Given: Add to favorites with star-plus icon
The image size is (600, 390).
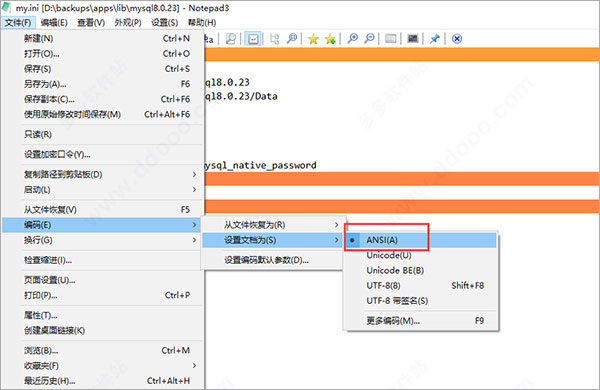Looking at the screenshot, I should point(330,39).
